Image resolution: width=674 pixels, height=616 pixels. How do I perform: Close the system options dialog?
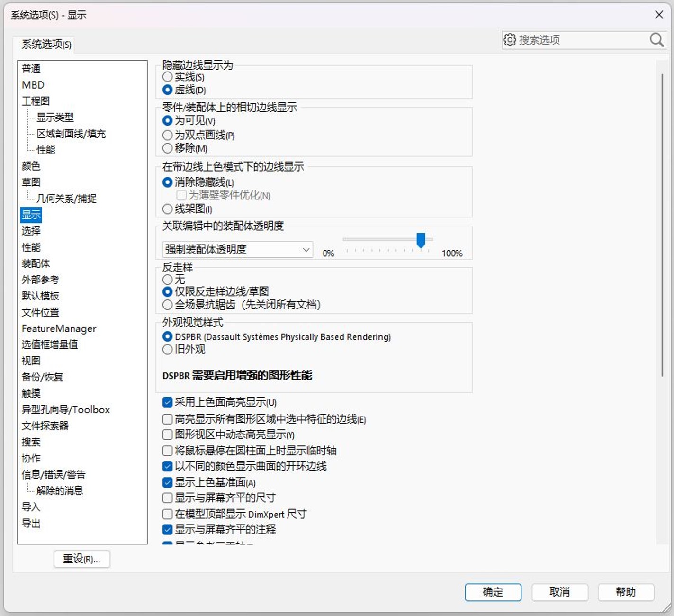click(x=659, y=15)
